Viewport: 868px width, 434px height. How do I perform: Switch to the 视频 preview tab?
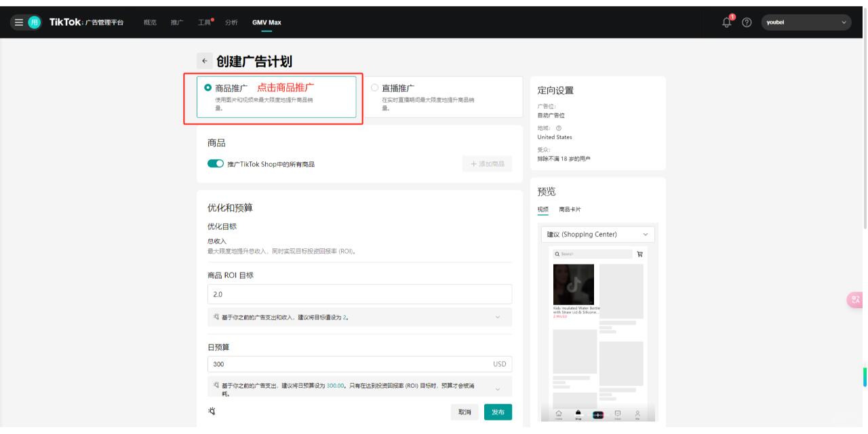[542, 210]
